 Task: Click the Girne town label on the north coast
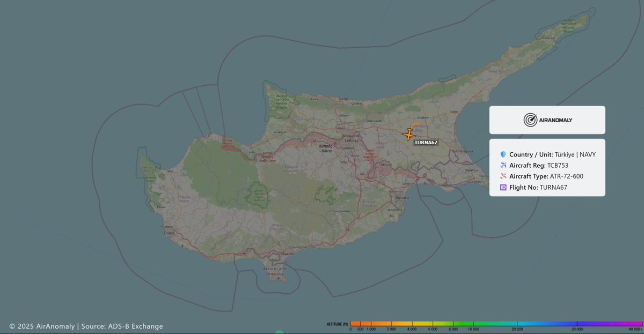coord(342,99)
